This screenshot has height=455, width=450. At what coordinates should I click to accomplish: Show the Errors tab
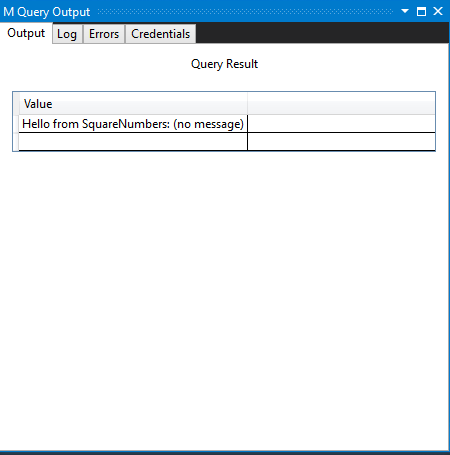coord(104,34)
